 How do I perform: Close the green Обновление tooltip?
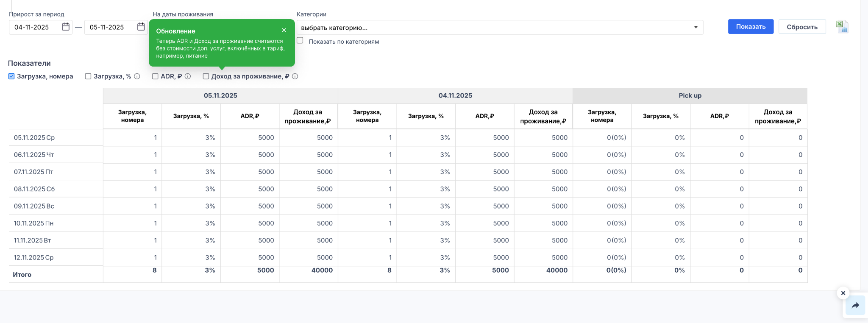click(284, 30)
